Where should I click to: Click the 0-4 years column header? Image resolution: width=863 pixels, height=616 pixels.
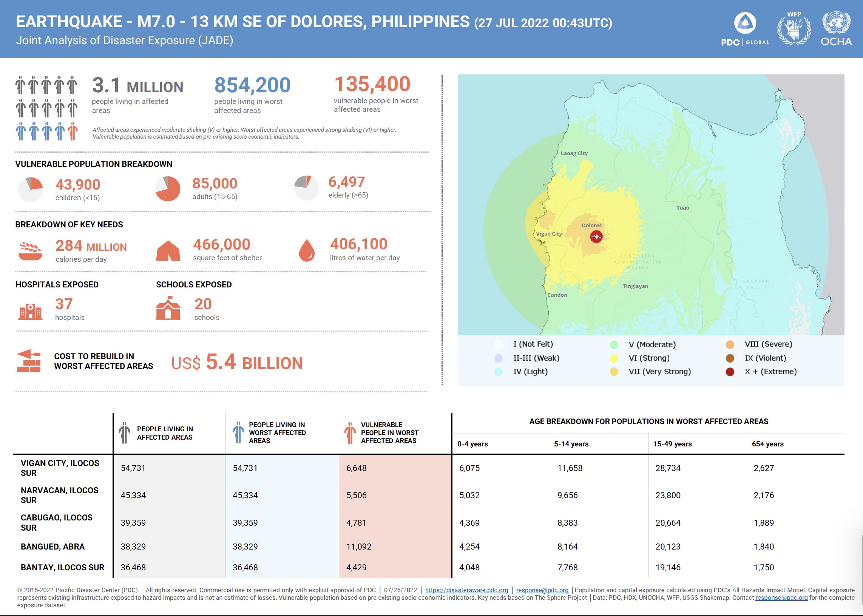[472, 444]
